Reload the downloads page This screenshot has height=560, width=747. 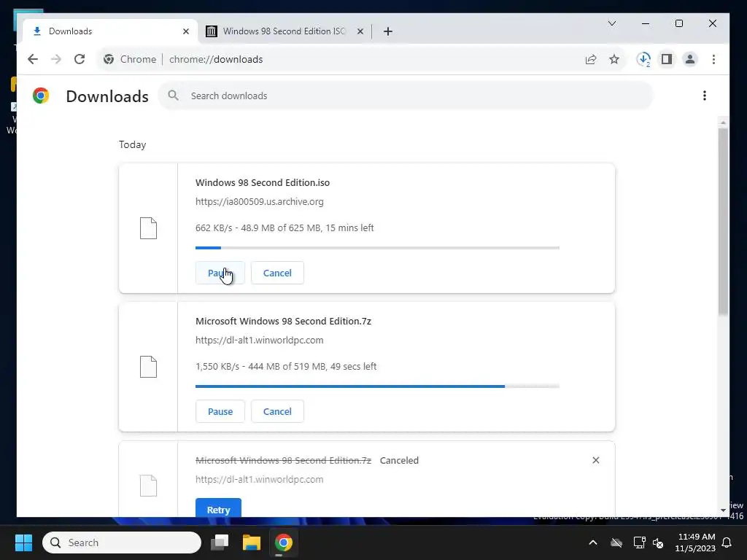[80, 59]
